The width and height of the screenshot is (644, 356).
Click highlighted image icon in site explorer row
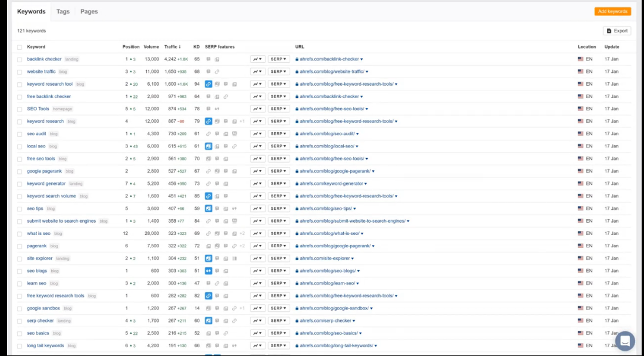tap(209, 258)
